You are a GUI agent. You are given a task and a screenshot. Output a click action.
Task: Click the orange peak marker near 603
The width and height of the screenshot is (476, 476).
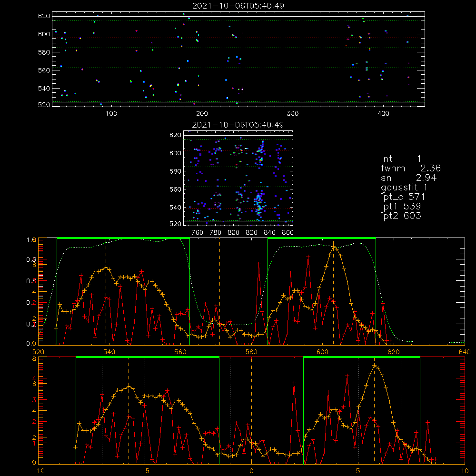(333, 247)
